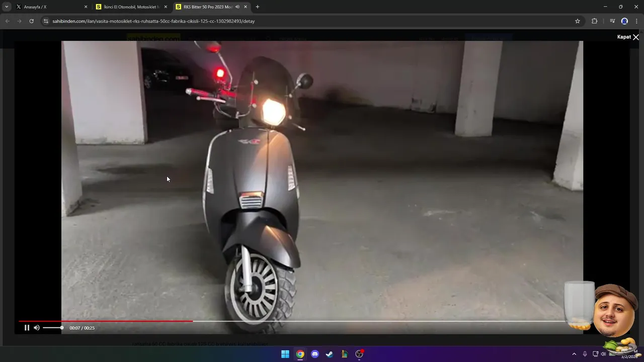The height and width of the screenshot is (362, 644).
Task: Pause the scooter video playback
Action: (x=27, y=328)
